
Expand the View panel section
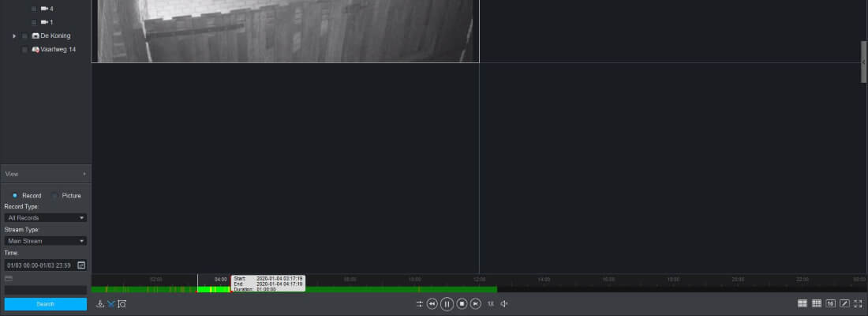[84, 174]
